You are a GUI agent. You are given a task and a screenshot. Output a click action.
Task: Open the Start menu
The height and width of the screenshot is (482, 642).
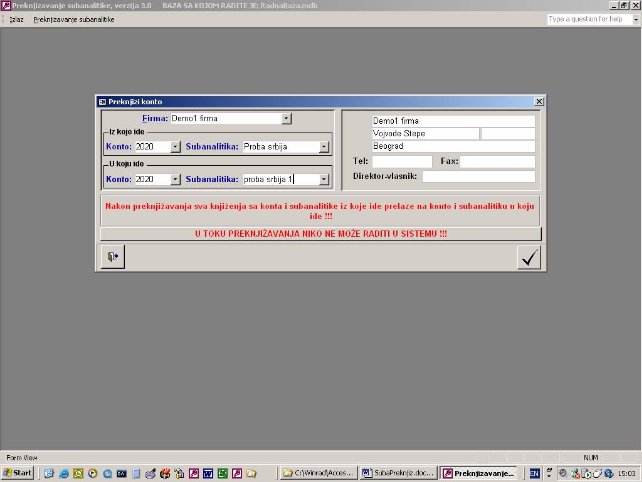click(x=18, y=472)
